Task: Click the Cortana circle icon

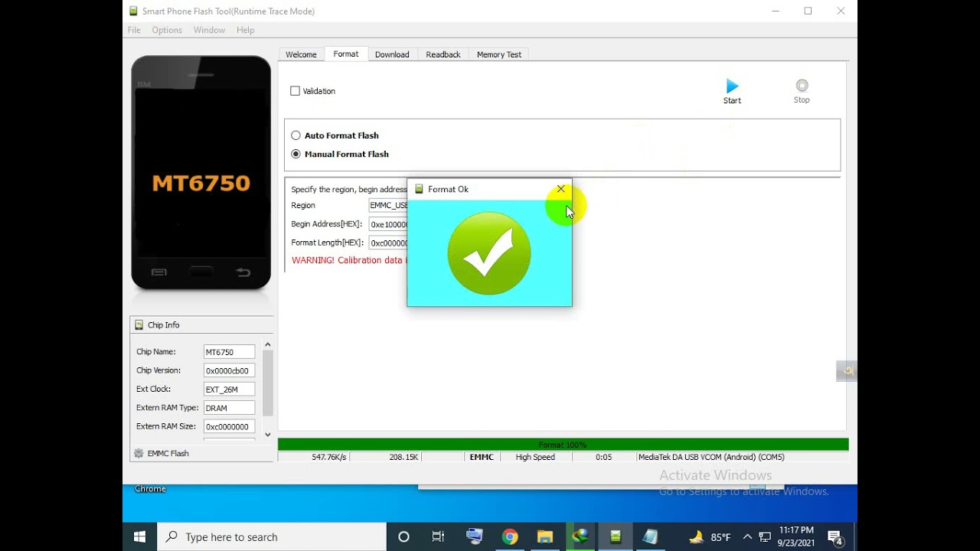Action: [403, 536]
